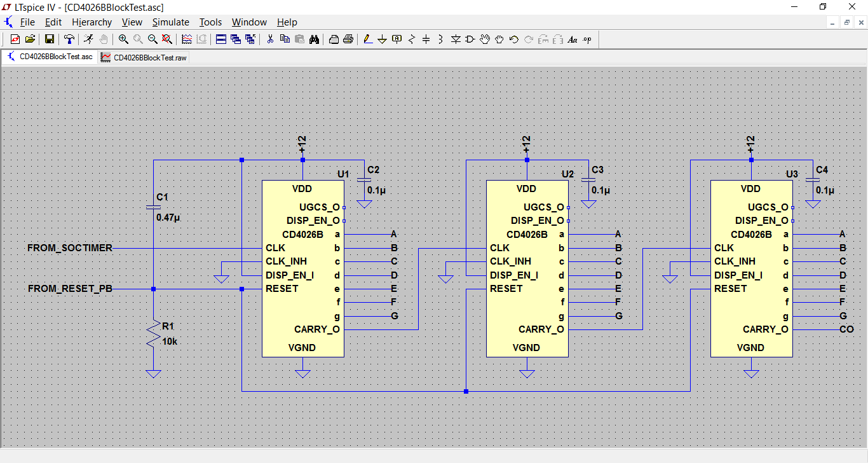Restore the inner document window button

pos(847,22)
